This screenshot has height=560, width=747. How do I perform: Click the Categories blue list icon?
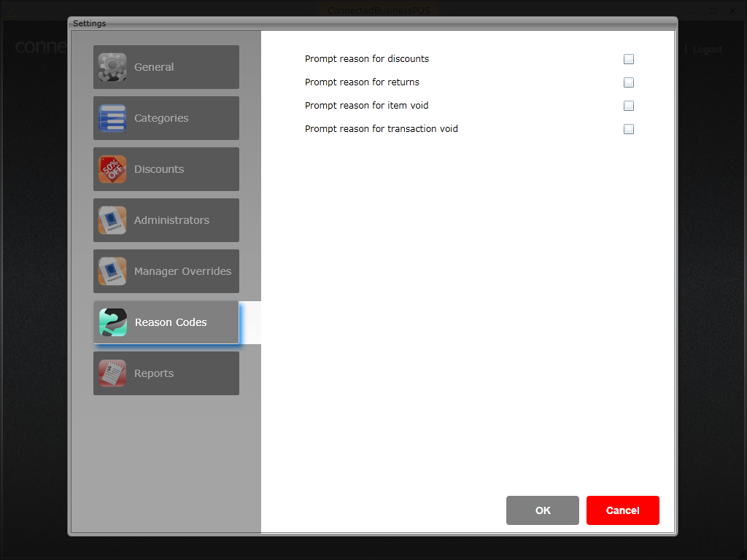click(x=112, y=118)
